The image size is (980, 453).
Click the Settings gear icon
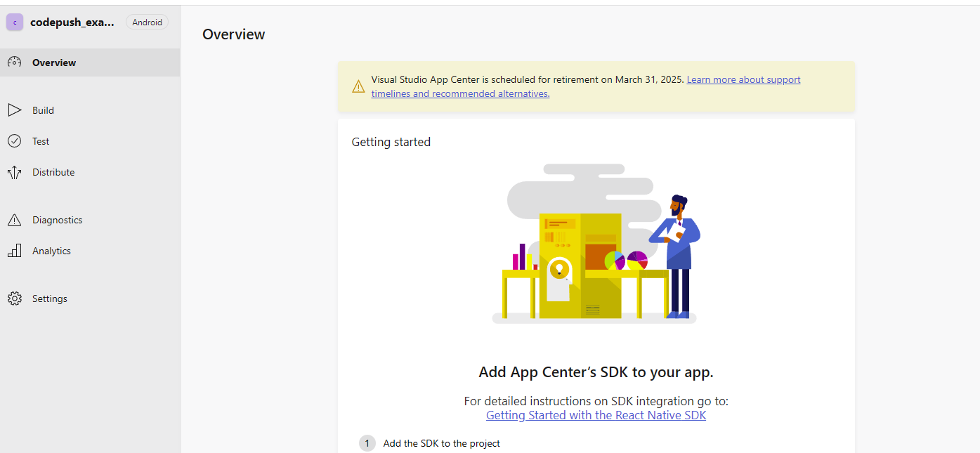[15, 298]
